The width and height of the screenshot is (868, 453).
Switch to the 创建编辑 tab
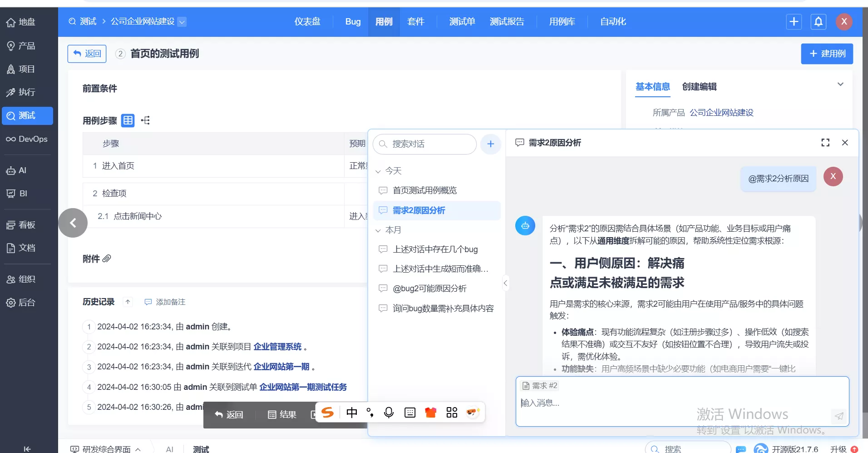click(x=699, y=87)
